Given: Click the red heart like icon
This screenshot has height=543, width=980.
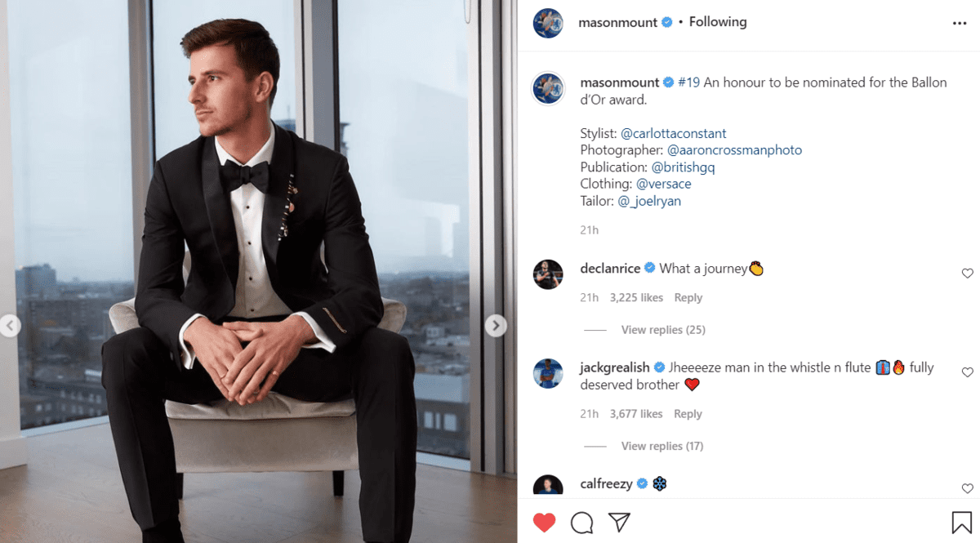Looking at the screenshot, I should point(544,523).
